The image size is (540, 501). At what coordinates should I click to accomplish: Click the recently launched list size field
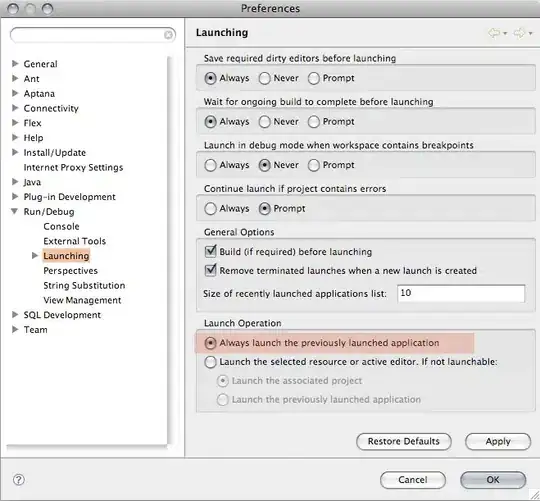[x=461, y=293]
